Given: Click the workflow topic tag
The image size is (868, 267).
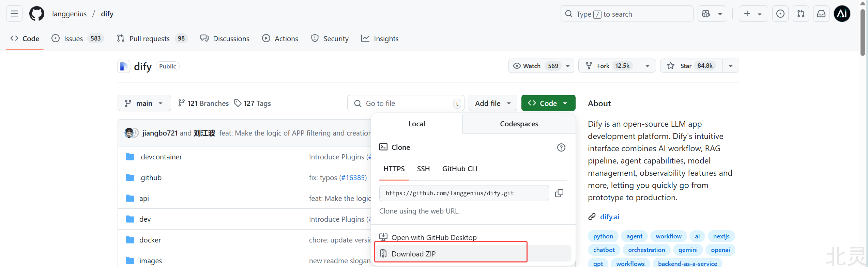Looking at the screenshot, I should 669,236.
